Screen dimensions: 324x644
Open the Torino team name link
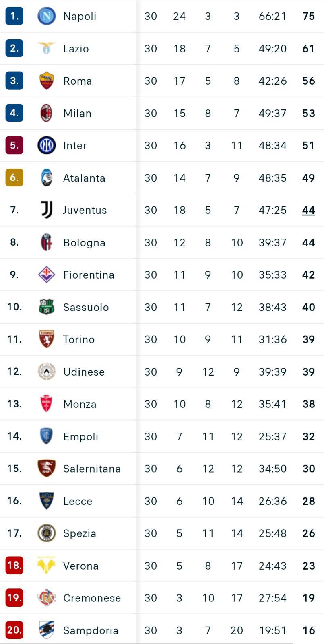(x=79, y=339)
